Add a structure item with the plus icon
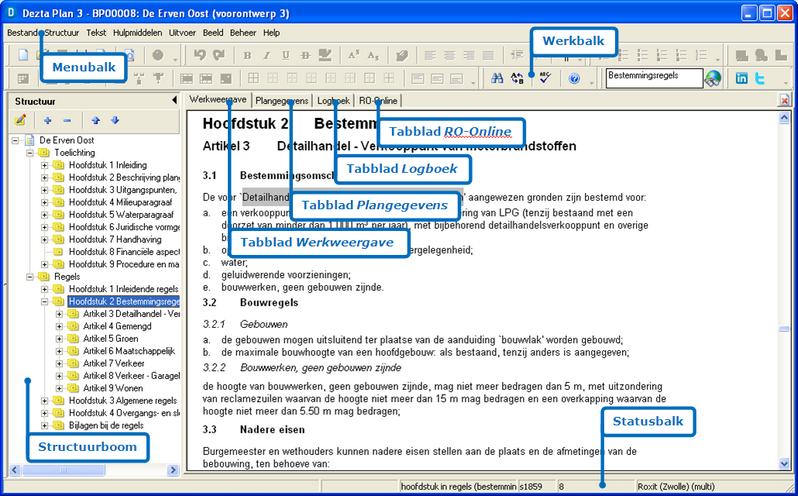The image size is (798, 496). (x=48, y=121)
